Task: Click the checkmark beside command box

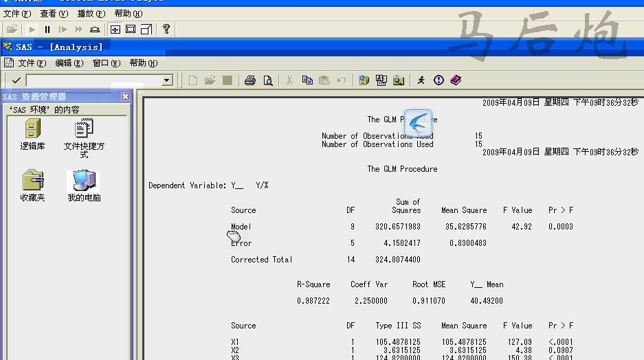Action: point(16,81)
